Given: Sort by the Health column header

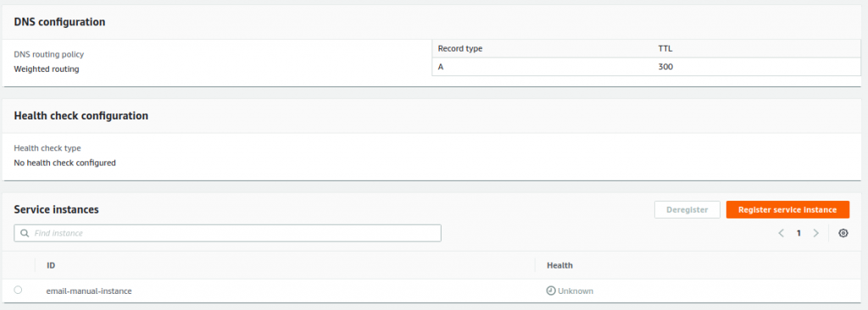Looking at the screenshot, I should click(559, 265).
